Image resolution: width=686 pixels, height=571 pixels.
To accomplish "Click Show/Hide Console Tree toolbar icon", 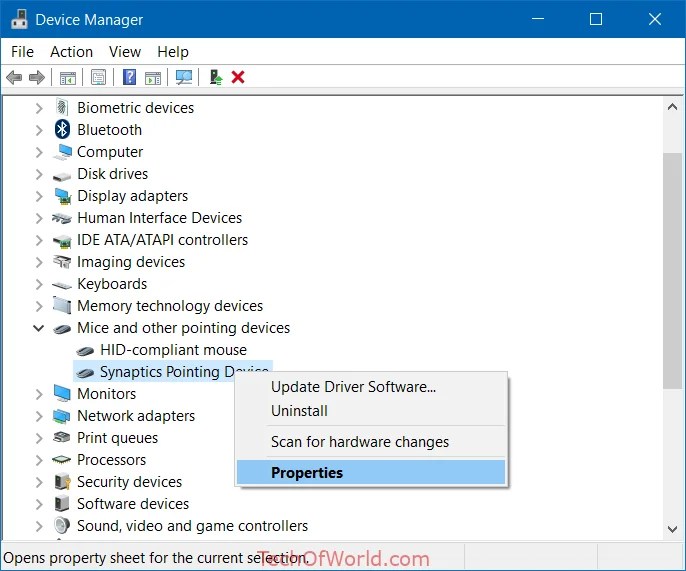I will click(68, 78).
